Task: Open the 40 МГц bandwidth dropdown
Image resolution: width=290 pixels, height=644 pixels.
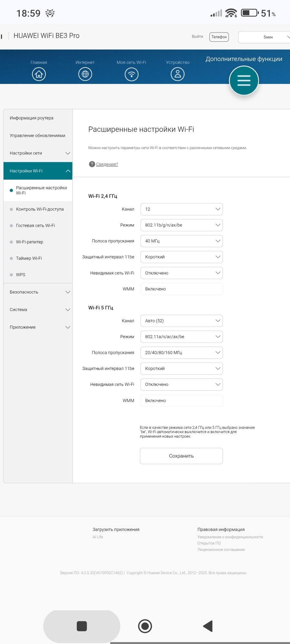Action: pyautogui.click(x=182, y=241)
